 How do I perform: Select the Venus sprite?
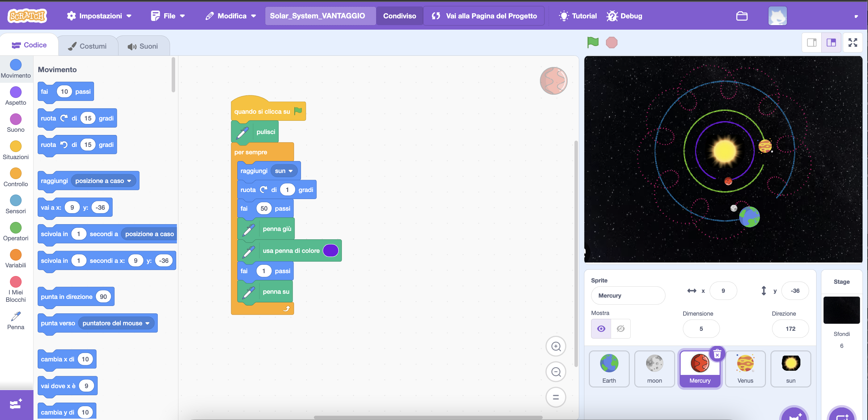point(745,369)
